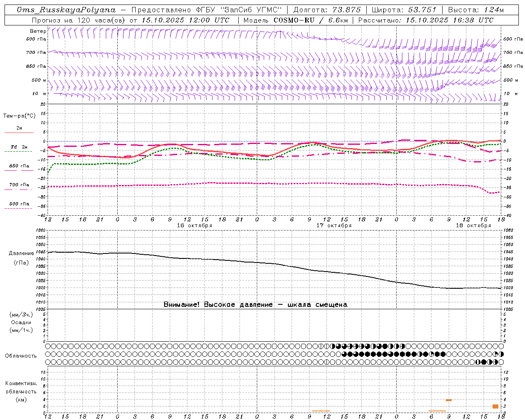The width and height of the screenshot is (525, 420).
Task: Click the Рассчитано: 15.10.2025 16:38 UTC text
Action: [x=426, y=20]
